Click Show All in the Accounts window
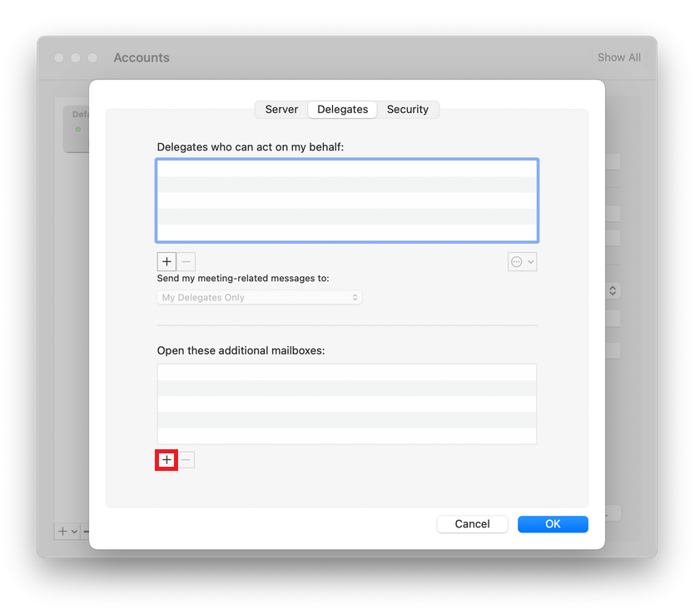700x609 pixels. (x=618, y=57)
